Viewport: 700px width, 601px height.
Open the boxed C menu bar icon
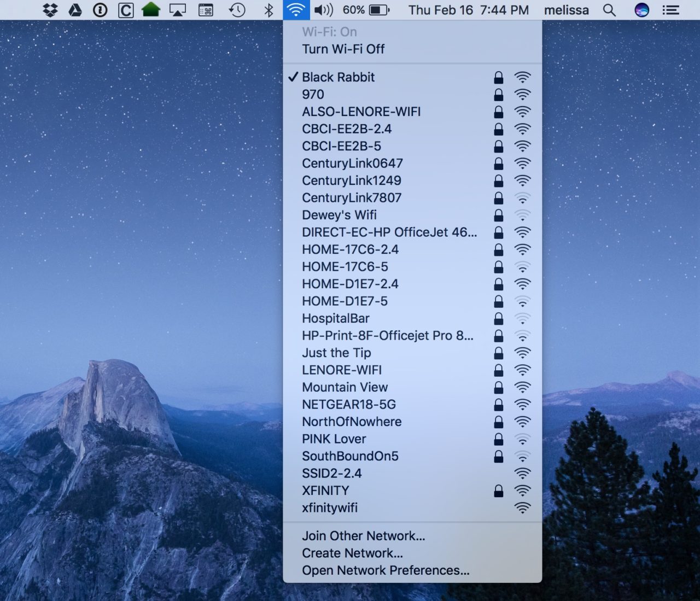coord(126,10)
